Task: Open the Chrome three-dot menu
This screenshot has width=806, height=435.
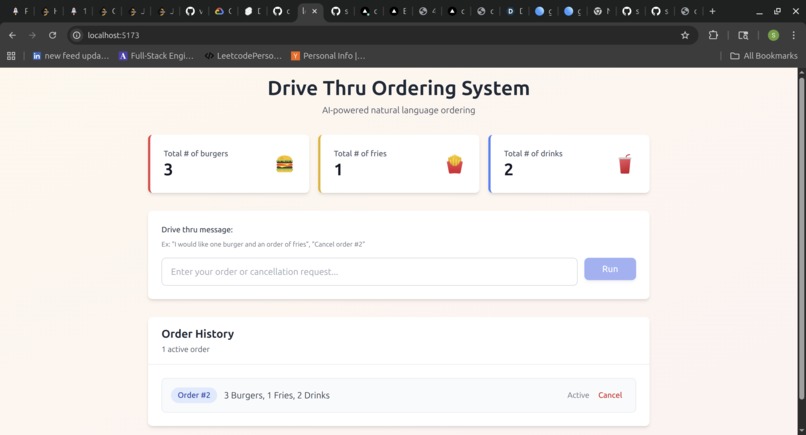Action: (x=794, y=35)
